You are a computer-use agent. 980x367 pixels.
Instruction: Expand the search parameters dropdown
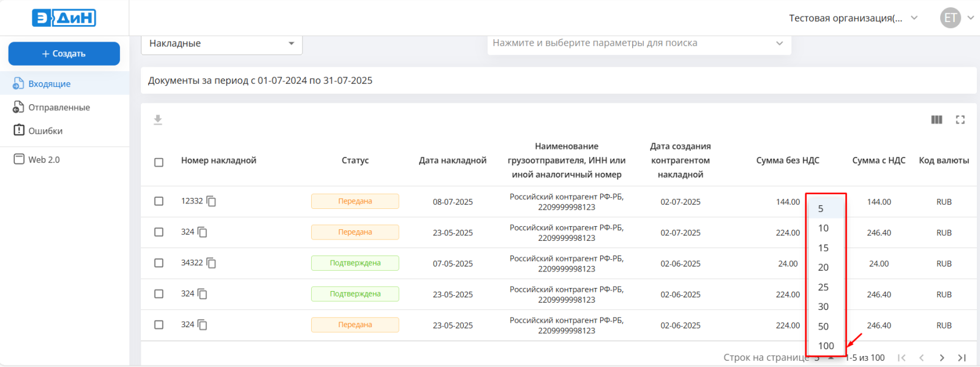(x=779, y=44)
